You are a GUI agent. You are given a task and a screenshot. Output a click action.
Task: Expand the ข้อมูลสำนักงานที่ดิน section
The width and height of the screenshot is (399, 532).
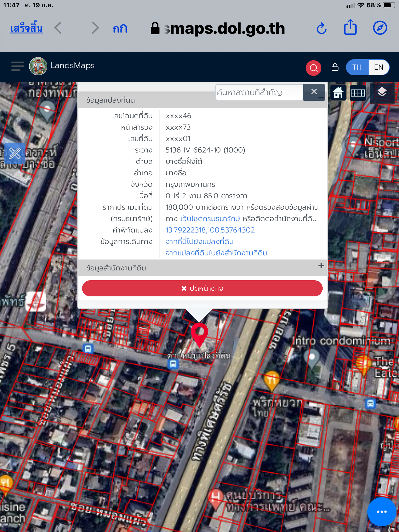click(x=321, y=266)
